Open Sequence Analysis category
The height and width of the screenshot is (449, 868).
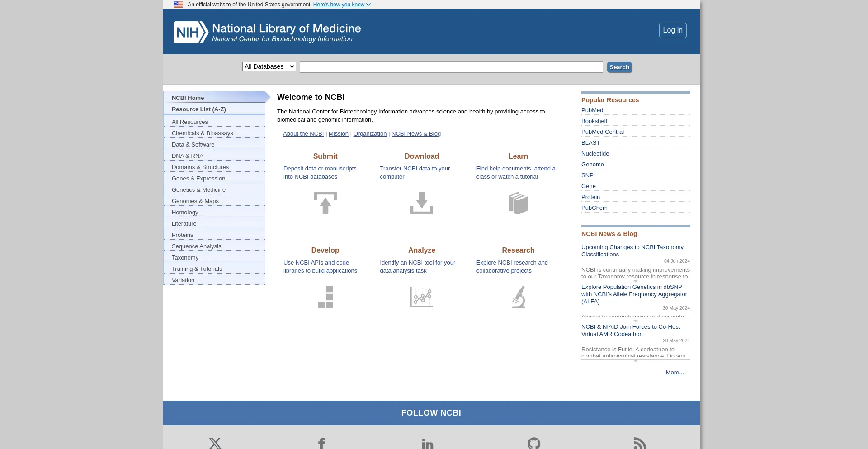(x=215, y=246)
